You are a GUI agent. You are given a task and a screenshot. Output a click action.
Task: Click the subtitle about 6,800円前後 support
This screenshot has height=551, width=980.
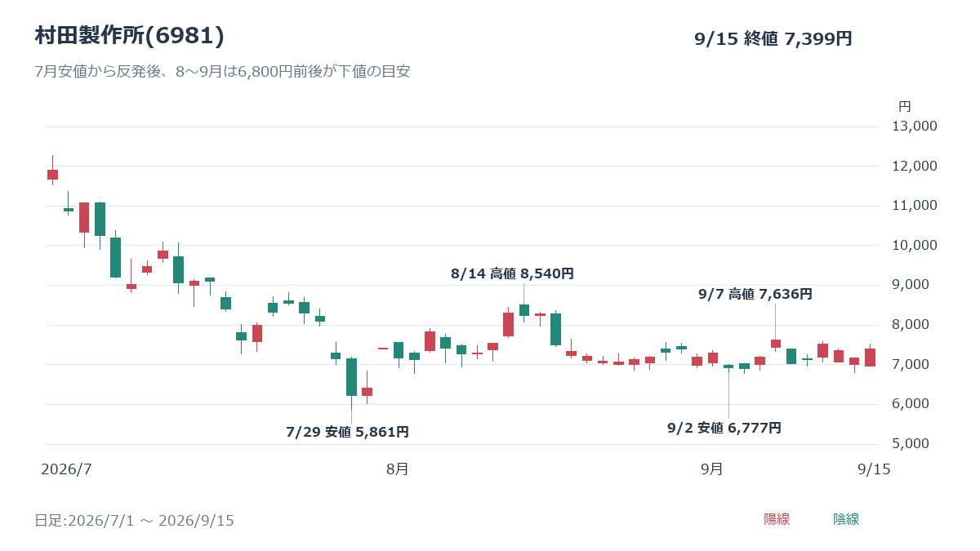pos(222,71)
